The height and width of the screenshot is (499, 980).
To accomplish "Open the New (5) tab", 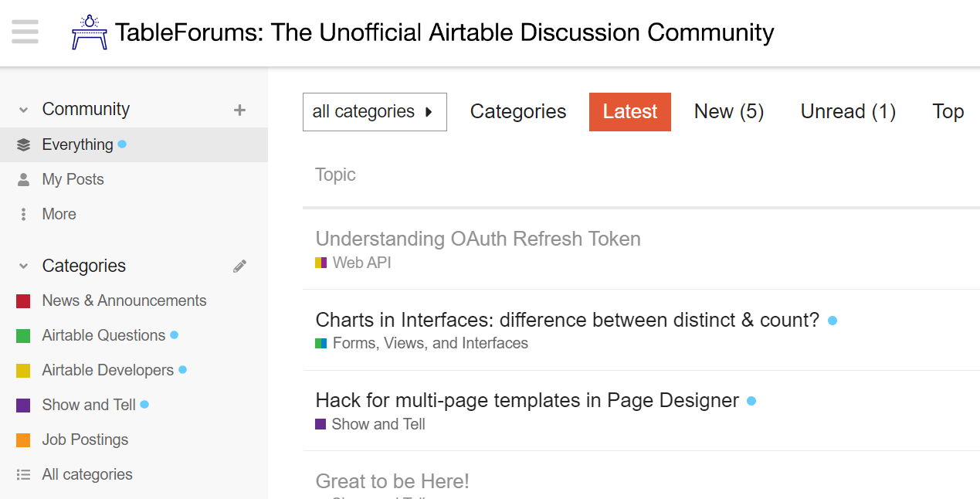I will (728, 111).
